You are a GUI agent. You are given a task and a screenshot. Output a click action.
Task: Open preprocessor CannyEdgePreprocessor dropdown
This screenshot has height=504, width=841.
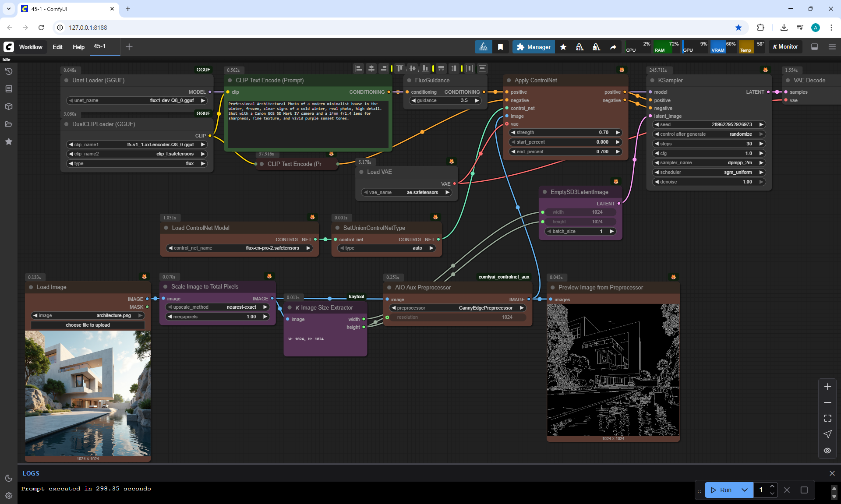coord(458,308)
